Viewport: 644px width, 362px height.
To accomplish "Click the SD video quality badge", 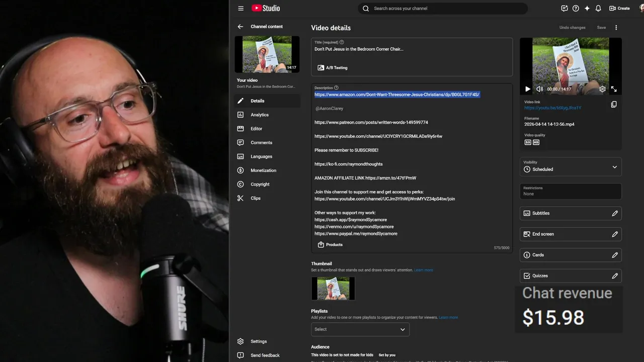I will click(x=528, y=142).
